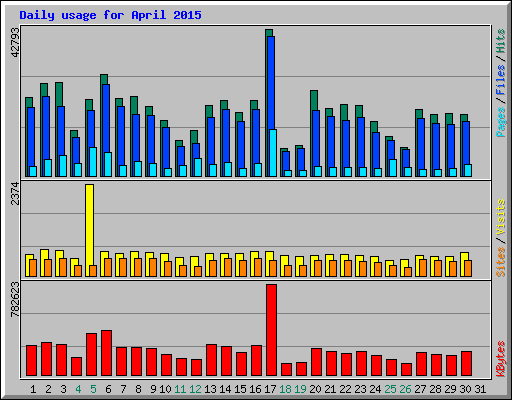
Task: Click the red KBytes bar for day 26
Action: pos(406,369)
